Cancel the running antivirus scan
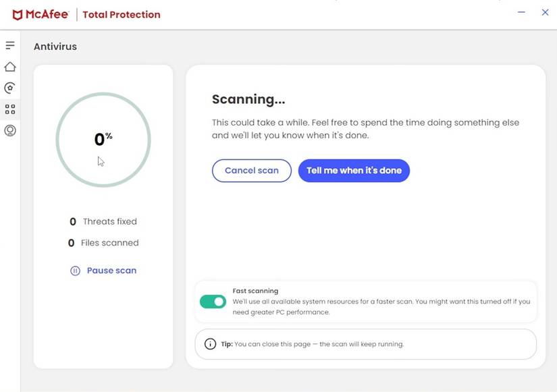 251,170
